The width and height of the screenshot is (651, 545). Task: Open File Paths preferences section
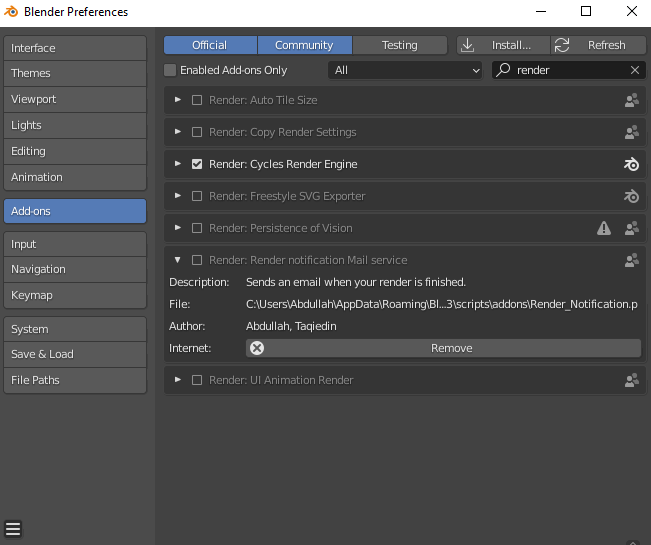(x=75, y=380)
